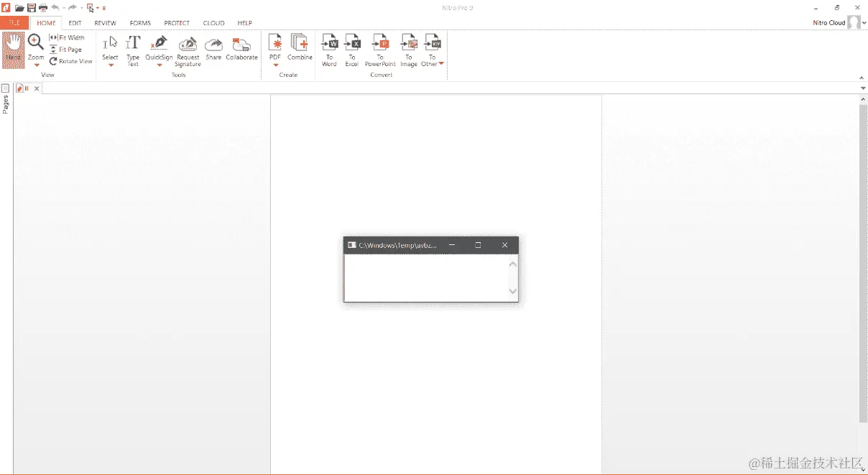
Task: Open the Zoom dropdown arrow
Action: click(36, 65)
